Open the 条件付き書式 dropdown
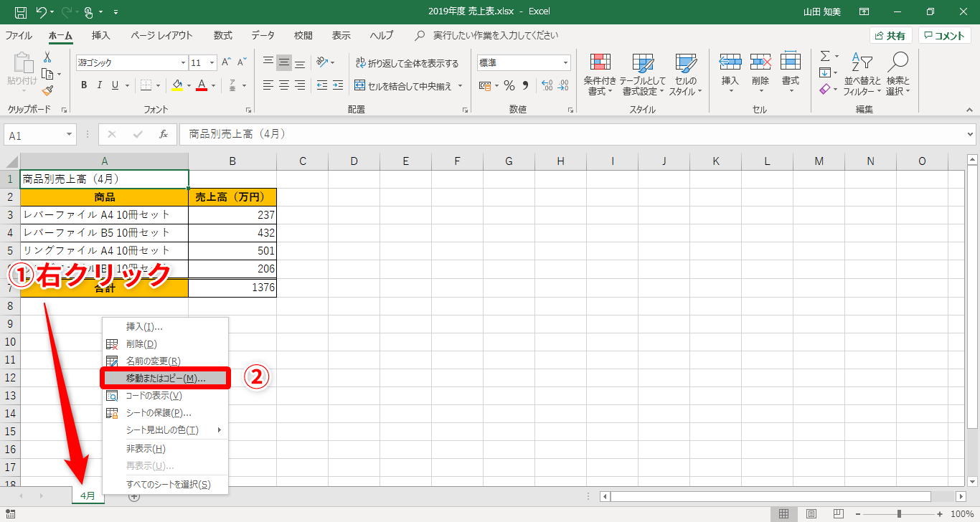 pyautogui.click(x=600, y=73)
